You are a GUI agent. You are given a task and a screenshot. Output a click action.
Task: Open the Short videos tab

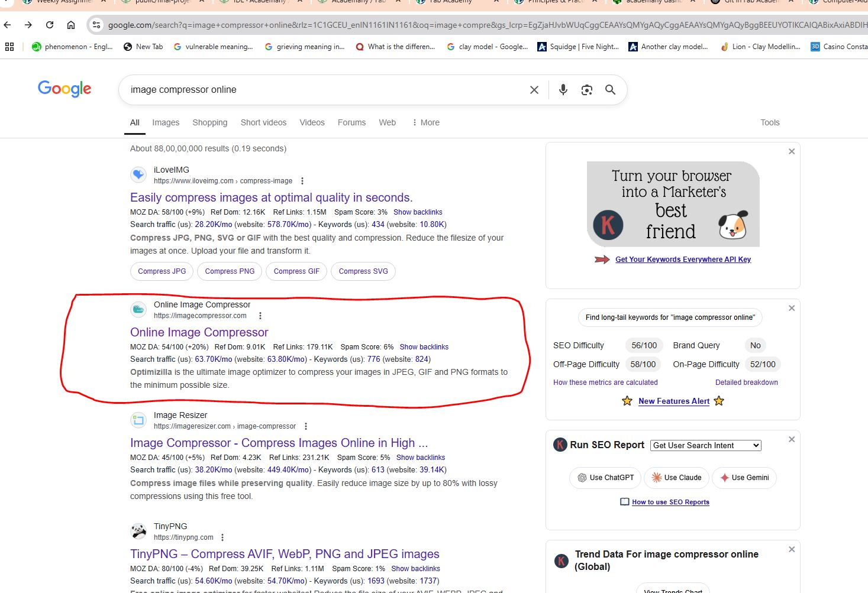[263, 122]
